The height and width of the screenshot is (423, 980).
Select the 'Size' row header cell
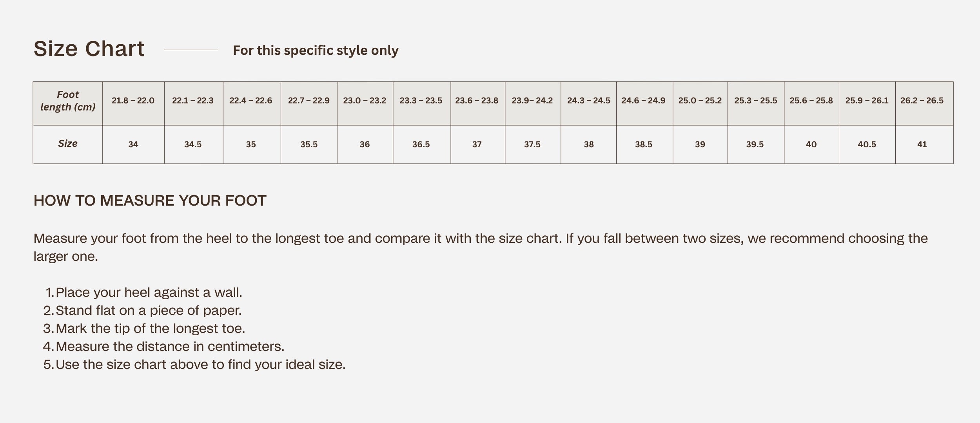[68, 144]
